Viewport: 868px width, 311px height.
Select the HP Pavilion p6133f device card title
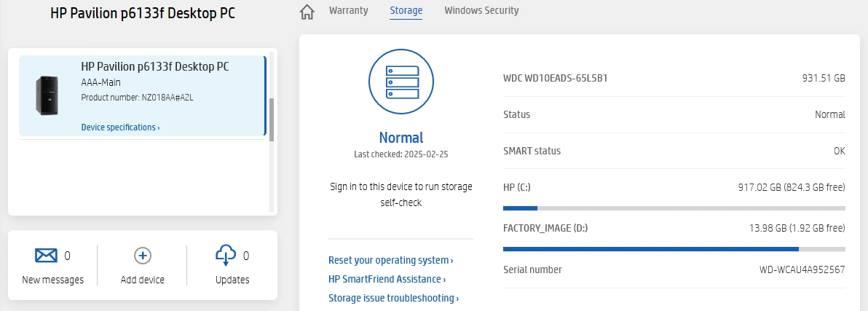(155, 67)
